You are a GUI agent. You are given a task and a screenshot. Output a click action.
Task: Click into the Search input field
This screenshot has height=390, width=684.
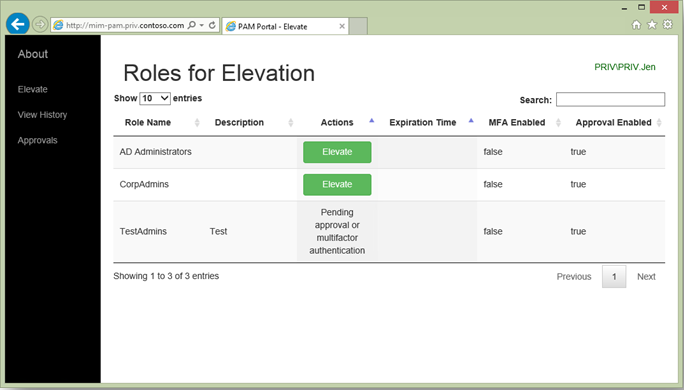click(610, 99)
